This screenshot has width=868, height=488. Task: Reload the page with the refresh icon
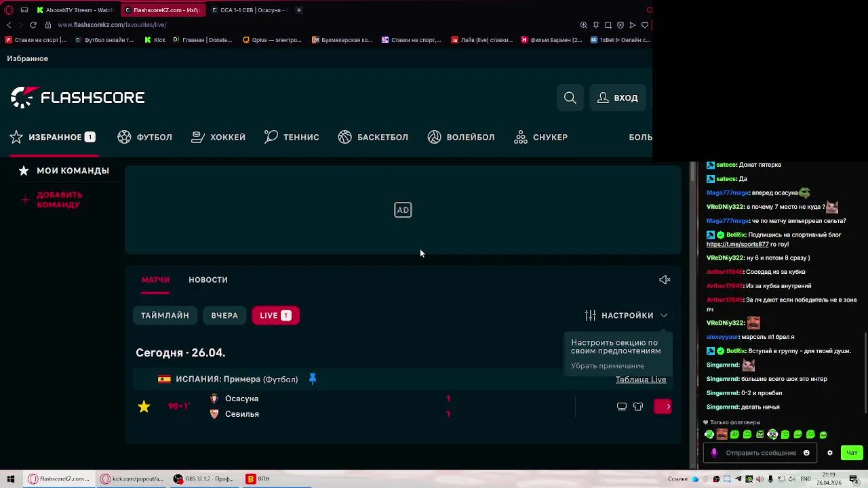33,25
